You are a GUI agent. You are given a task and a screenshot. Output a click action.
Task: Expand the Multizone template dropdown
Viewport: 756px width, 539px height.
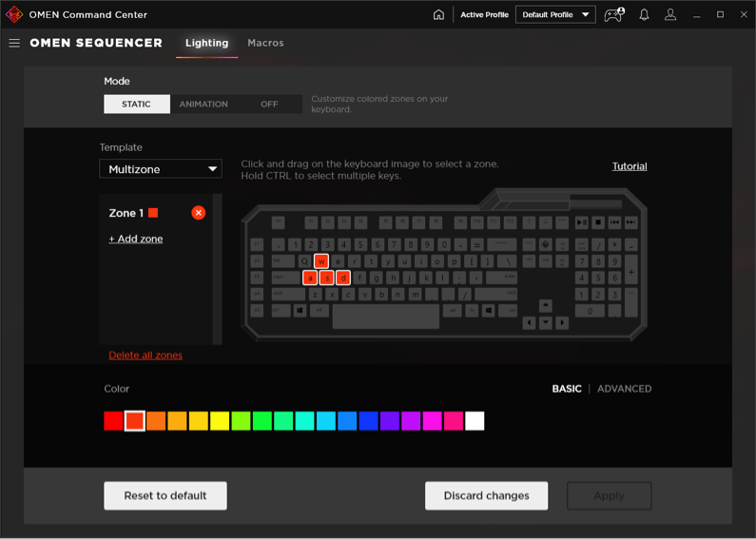(161, 169)
